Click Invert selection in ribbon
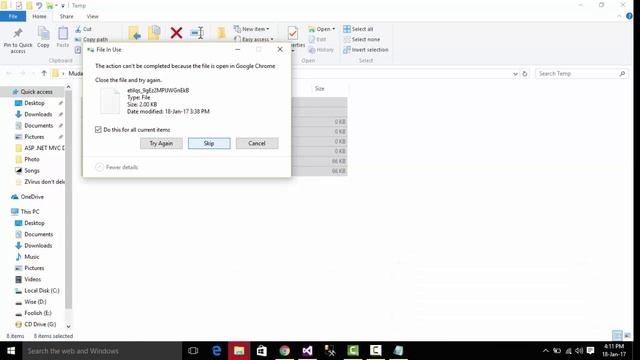The image size is (640, 360). click(366, 50)
